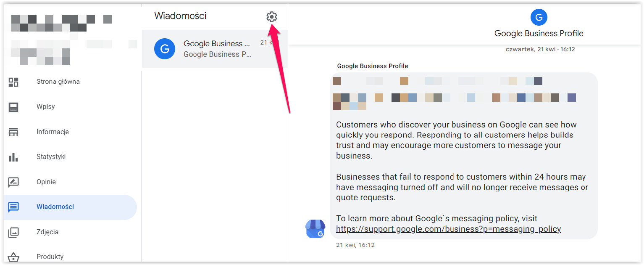Image resolution: width=644 pixels, height=265 pixels.
Task: Click the 'Wiadomości' panel heading
Action: click(181, 16)
